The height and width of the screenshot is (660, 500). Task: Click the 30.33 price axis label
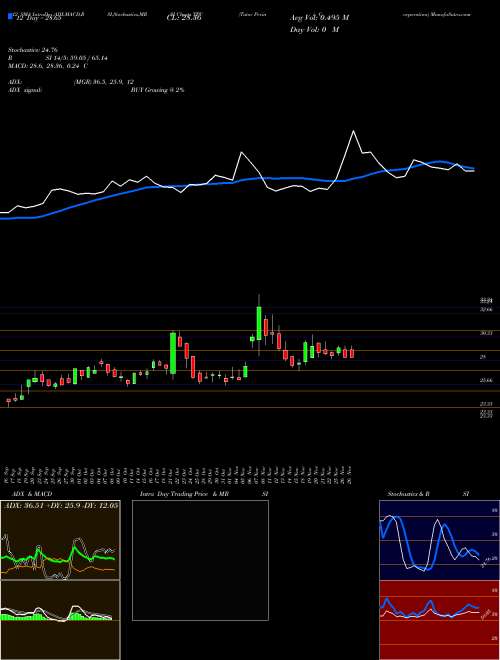click(487, 333)
